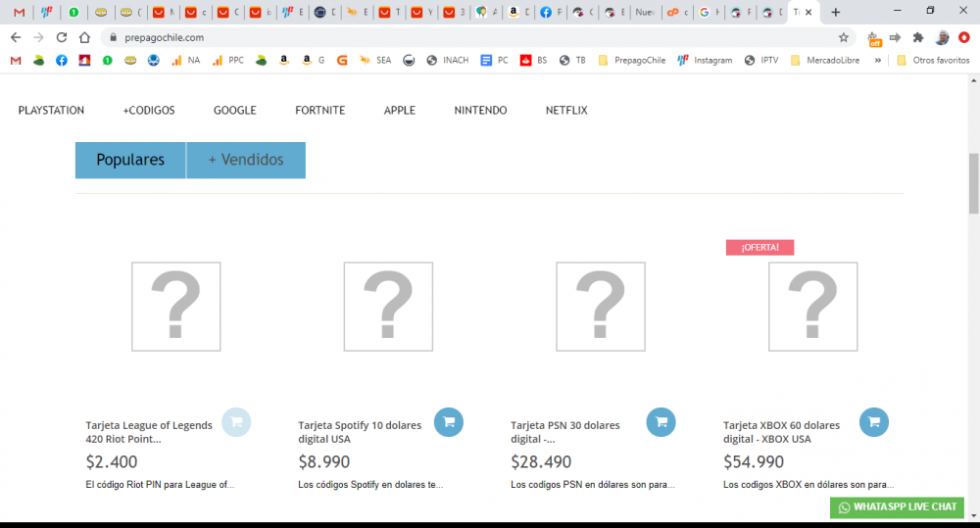Open the PC docs bookmark
Viewport: 980px width, 528px height.
[x=494, y=61]
